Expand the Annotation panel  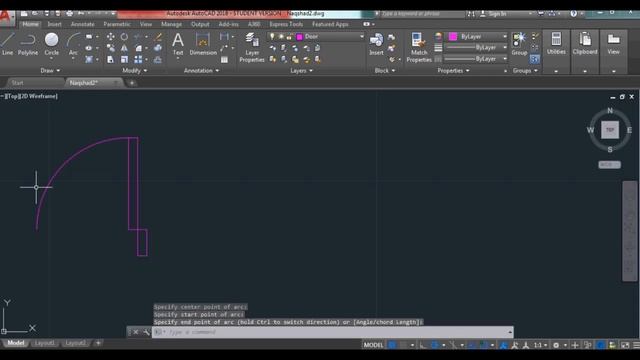[x=201, y=71]
